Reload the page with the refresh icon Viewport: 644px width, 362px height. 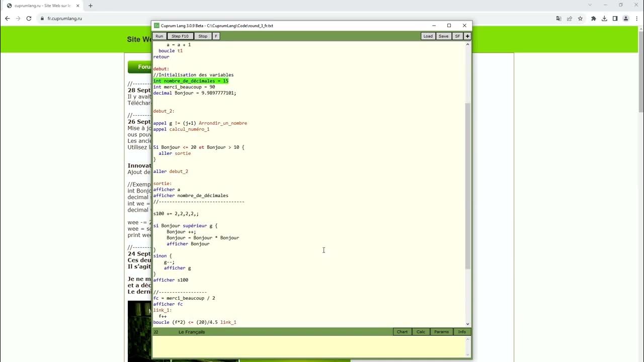click(x=29, y=19)
